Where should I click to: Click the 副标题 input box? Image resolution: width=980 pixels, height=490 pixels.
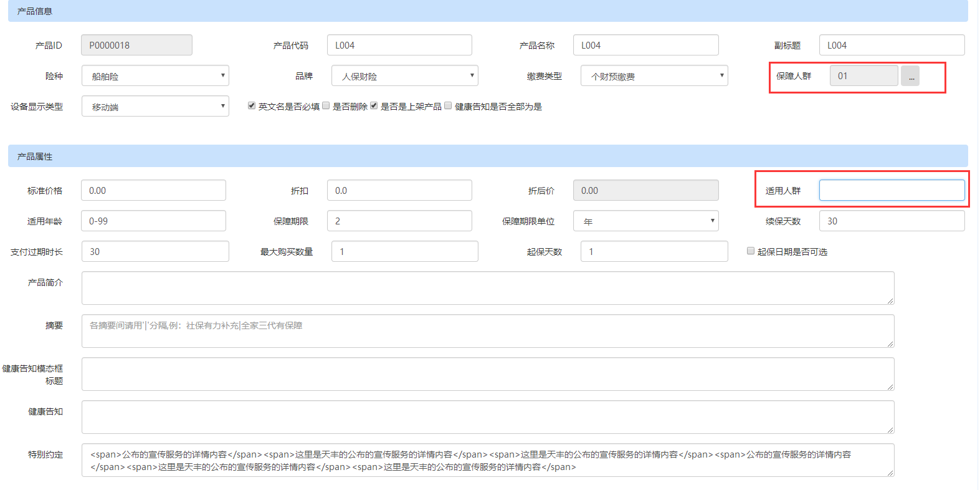[x=891, y=46]
